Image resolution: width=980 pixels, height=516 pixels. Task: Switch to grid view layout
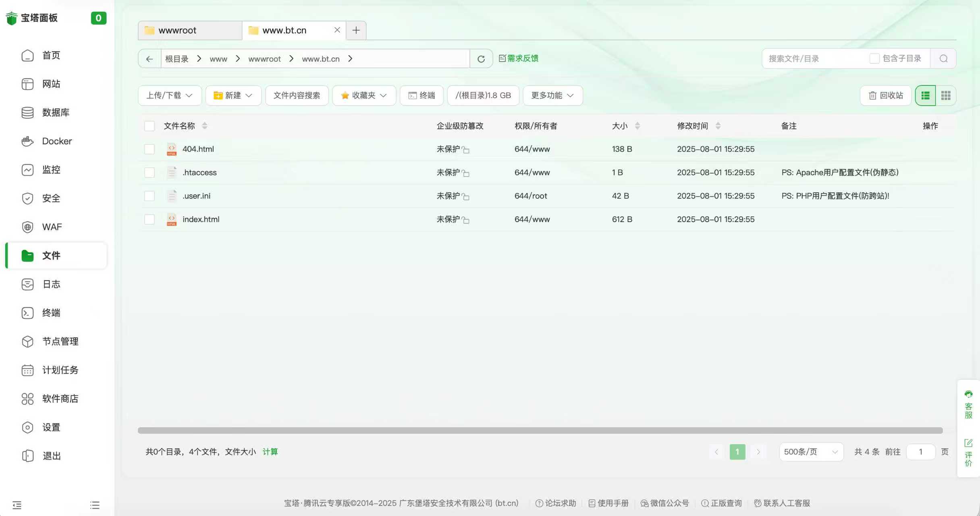point(945,96)
